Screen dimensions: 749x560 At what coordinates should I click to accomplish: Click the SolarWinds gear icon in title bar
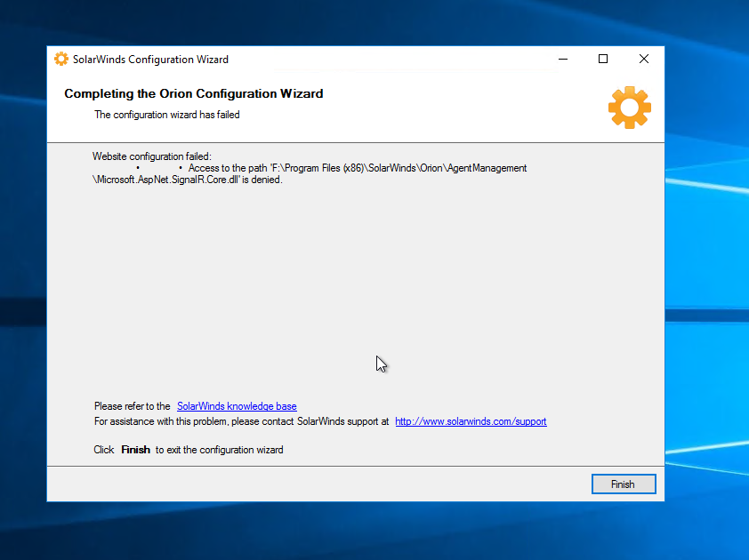(x=61, y=59)
